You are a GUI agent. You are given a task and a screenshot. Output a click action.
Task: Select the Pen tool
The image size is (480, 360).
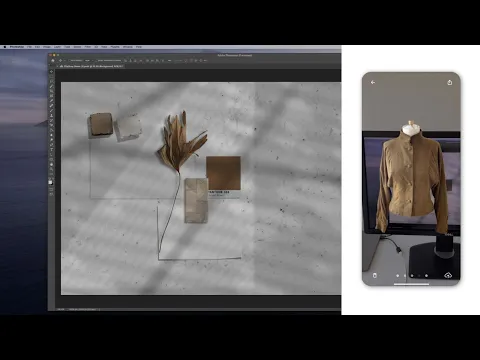pyautogui.click(x=51, y=145)
